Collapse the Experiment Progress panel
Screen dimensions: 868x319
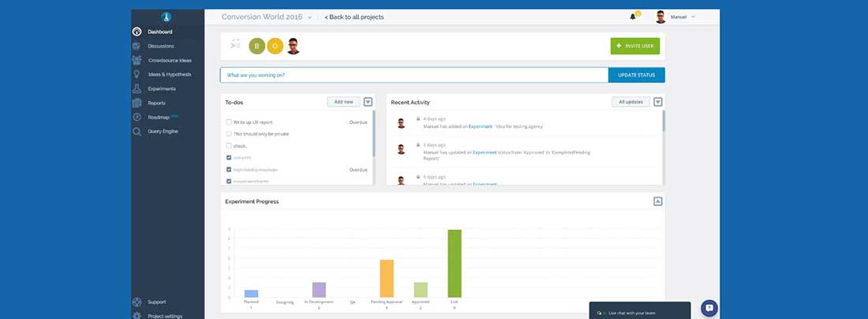[657, 201]
